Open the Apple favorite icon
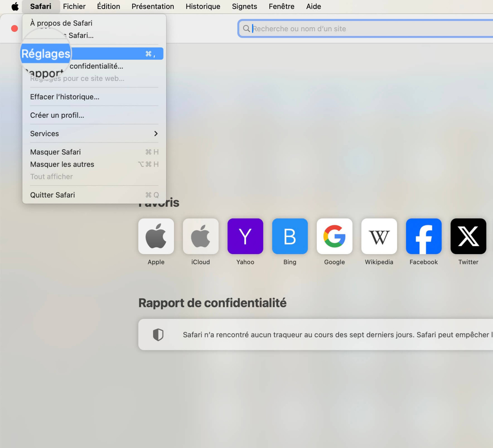493x448 pixels. click(x=156, y=236)
